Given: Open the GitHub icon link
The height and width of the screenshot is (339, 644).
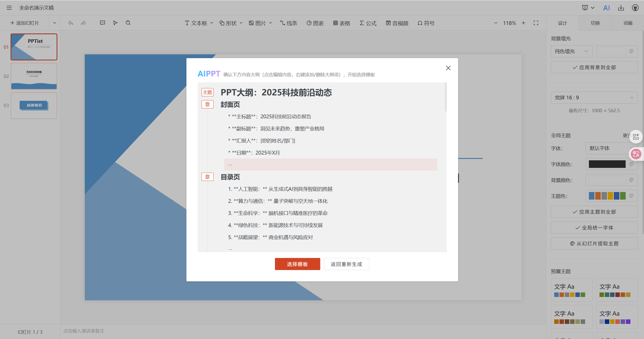Looking at the screenshot, I should tap(635, 8).
